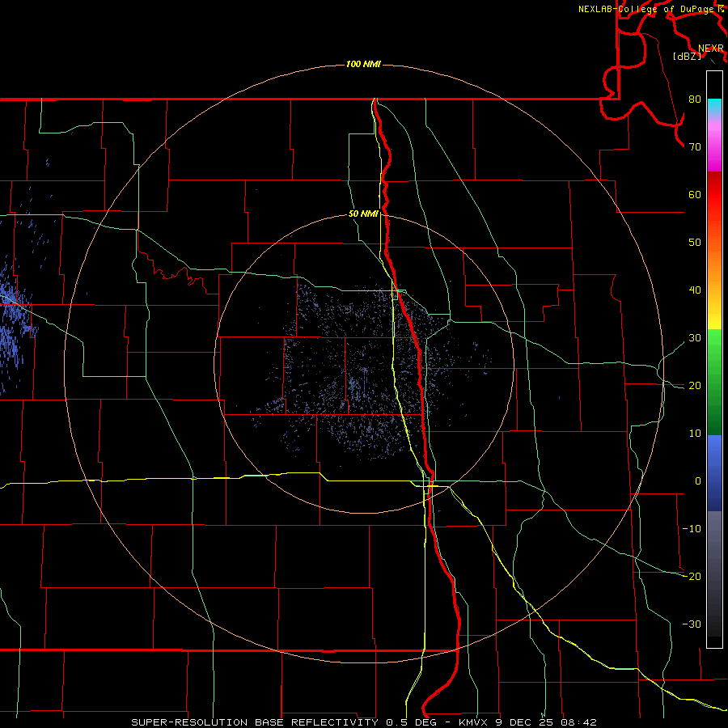The height and width of the screenshot is (728, 728).
Task: Click the 40 value on the dBZ scale
Action: (x=695, y=290)
